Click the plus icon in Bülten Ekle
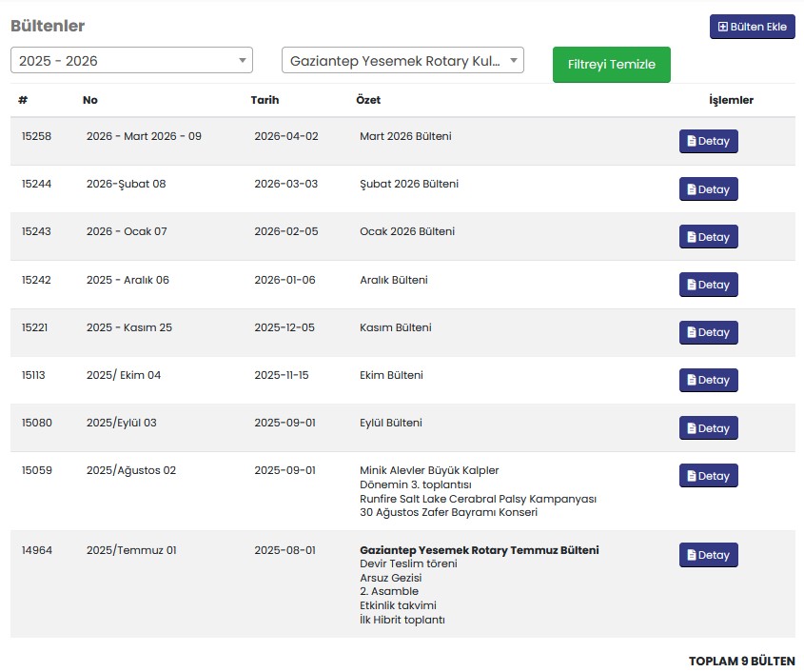 click(723, 27)
